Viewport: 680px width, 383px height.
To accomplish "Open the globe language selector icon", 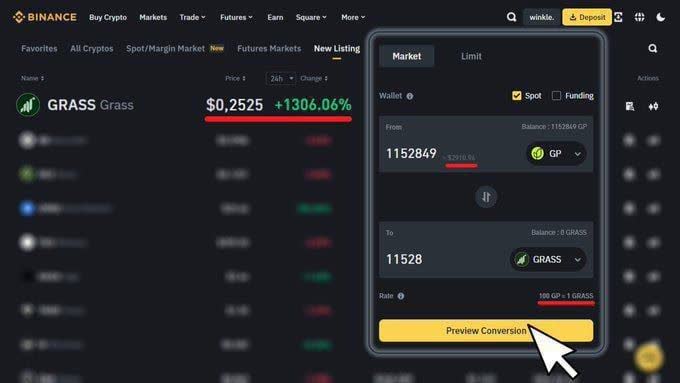I will (x=640, y=17).
